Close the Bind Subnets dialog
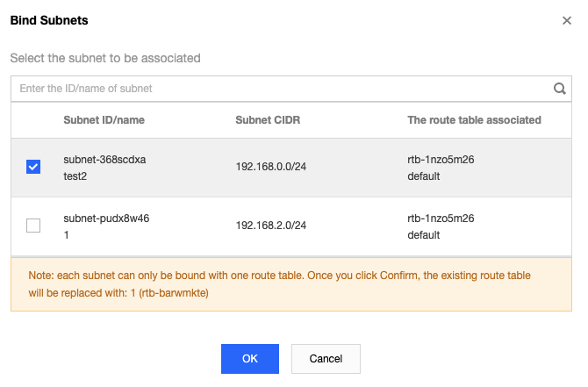 coord(567,20)
